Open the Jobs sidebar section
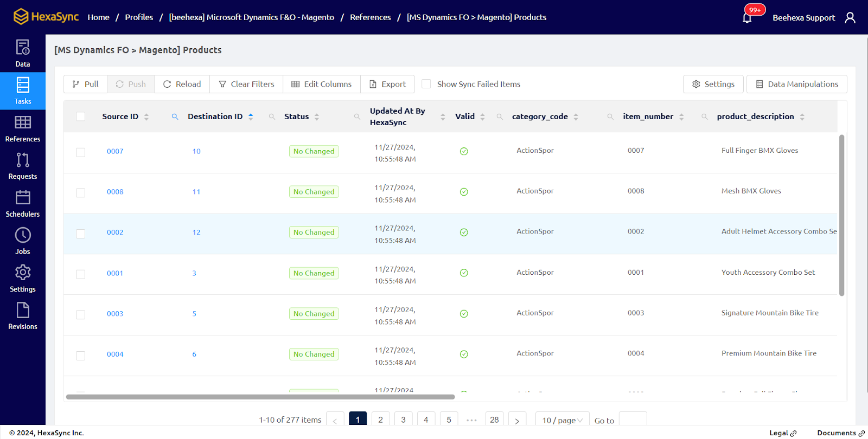The height and width of the screenshot is (439, 868). coord(23,241)
